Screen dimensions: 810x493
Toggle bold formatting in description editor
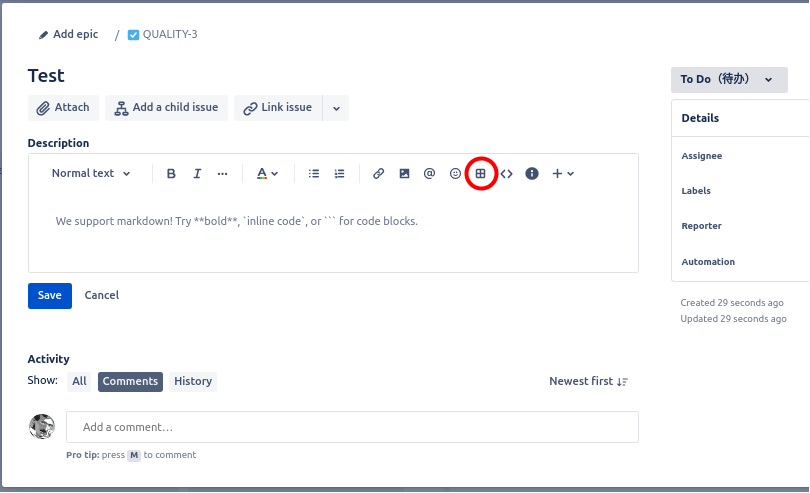point(171,174)
